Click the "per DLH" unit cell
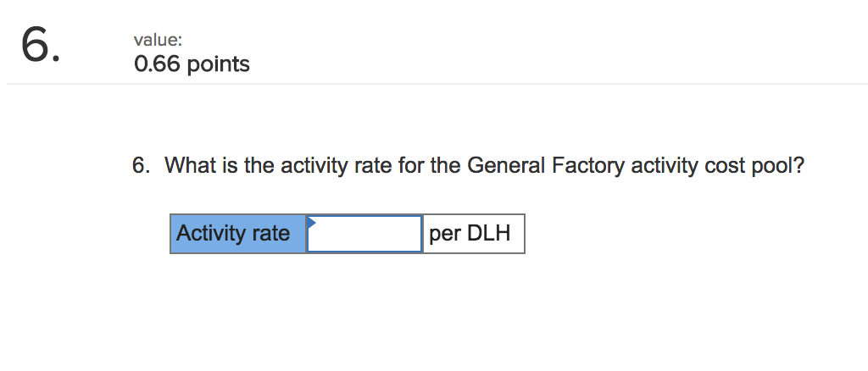Screen dimensions: 868x371 tap(473, 234)
